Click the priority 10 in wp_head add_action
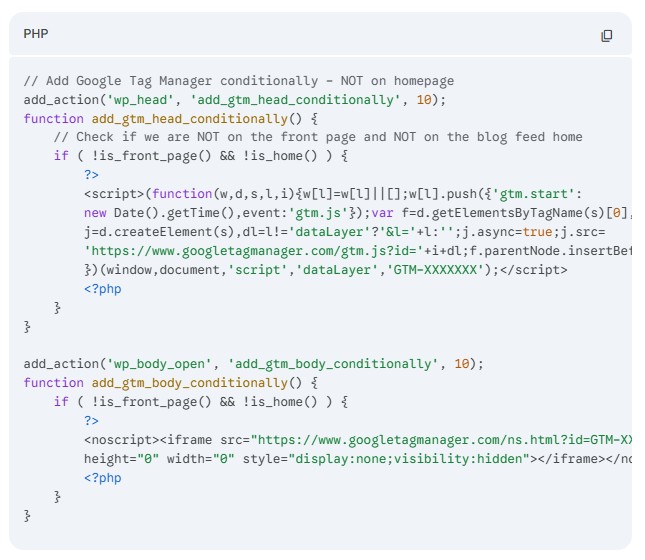The width and height of the screenshot is (645, 560). [x=423, y=100]
